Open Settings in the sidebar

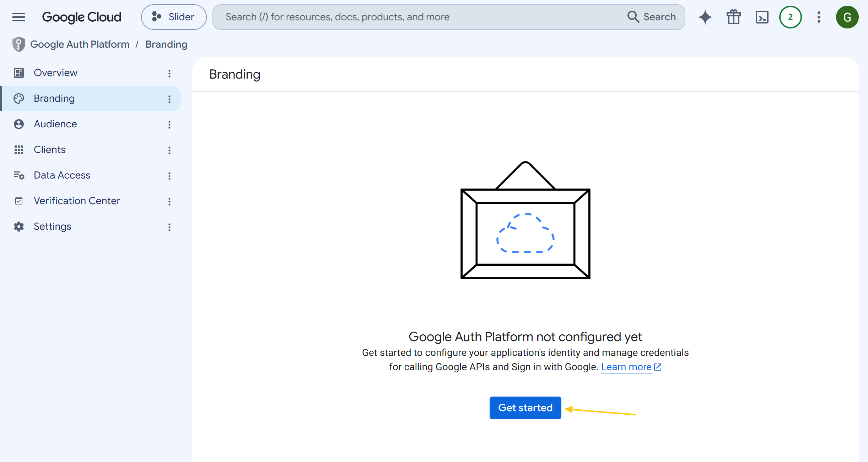point(91,227)
